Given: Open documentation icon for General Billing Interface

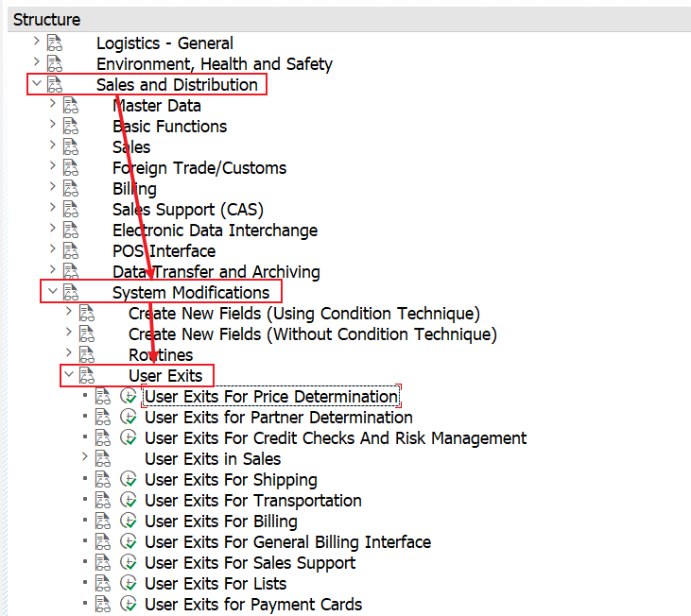Looking at the screenshot, I should pos(103,541).
